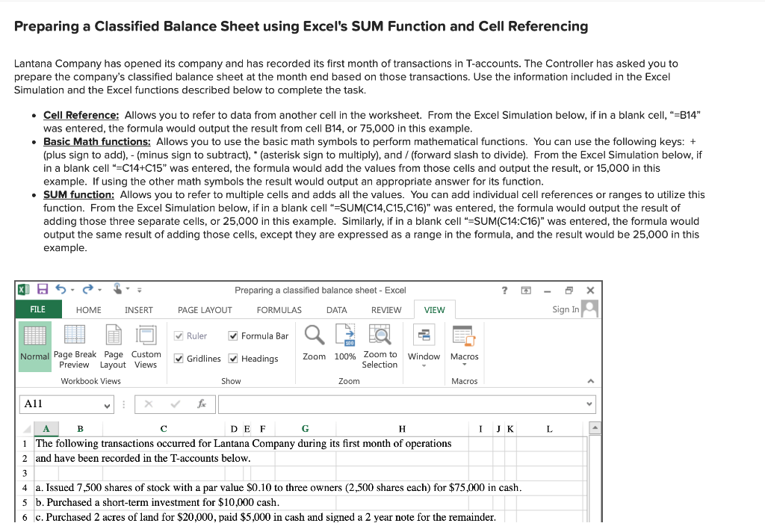Switch to Page Layout view
This screenshot has width=765, height=532.
pos(113,346)
